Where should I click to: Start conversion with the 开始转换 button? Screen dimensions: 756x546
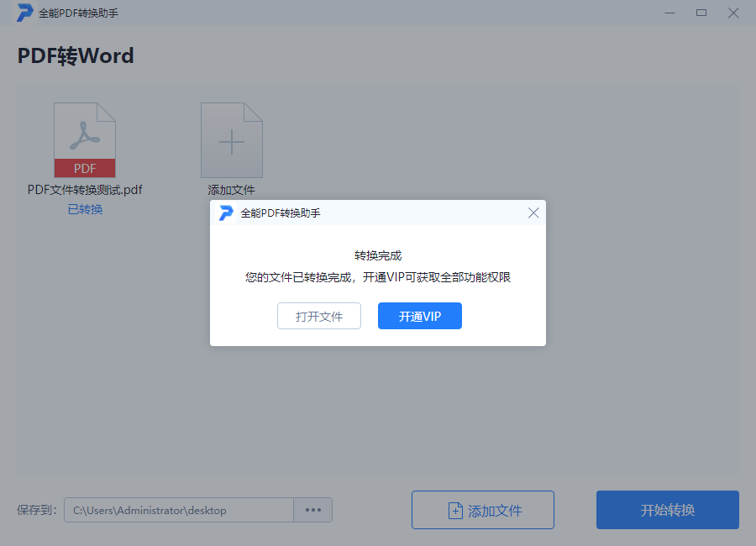[x=667, y=509]
